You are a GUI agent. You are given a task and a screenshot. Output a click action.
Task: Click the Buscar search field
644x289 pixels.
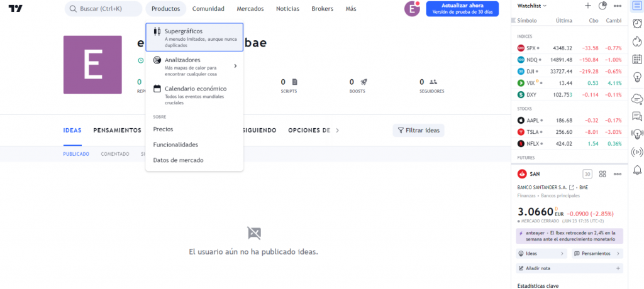[x=104, y=9]
